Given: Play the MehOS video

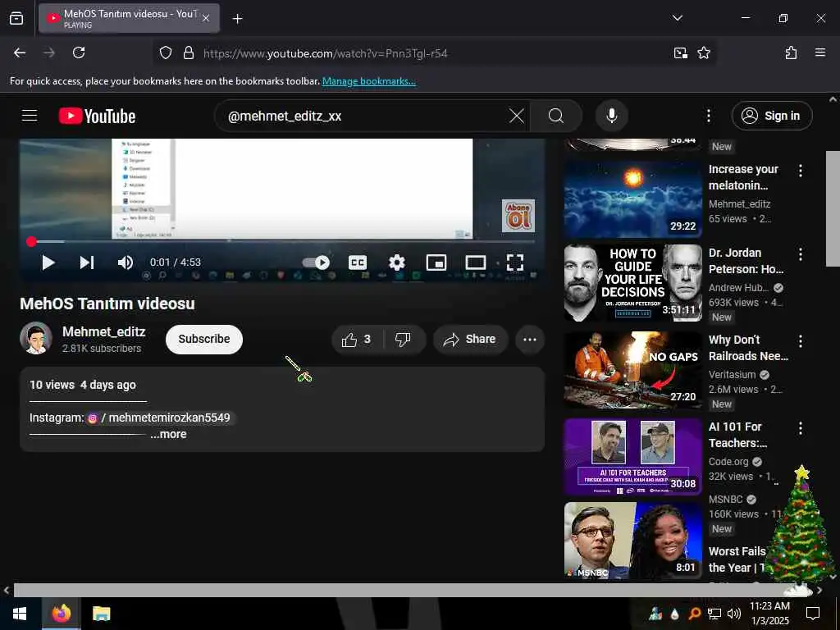Looking at the screenshot, I should point(48,262).
